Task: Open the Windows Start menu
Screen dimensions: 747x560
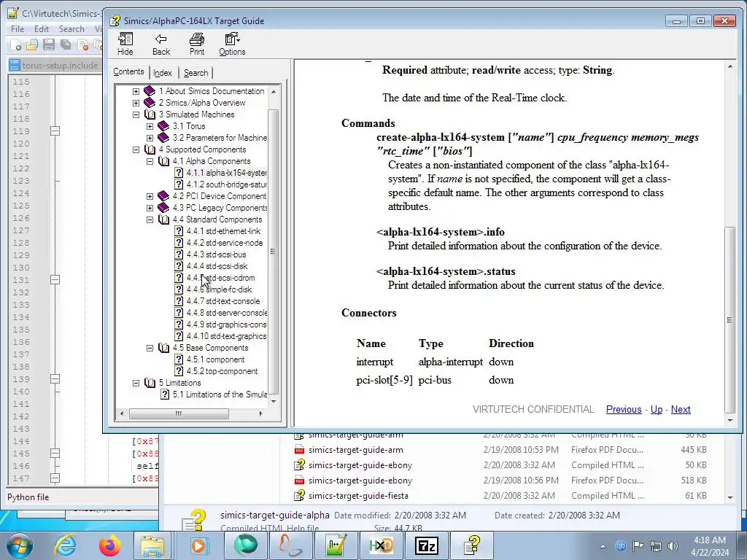Action: (x=20, y=545)
